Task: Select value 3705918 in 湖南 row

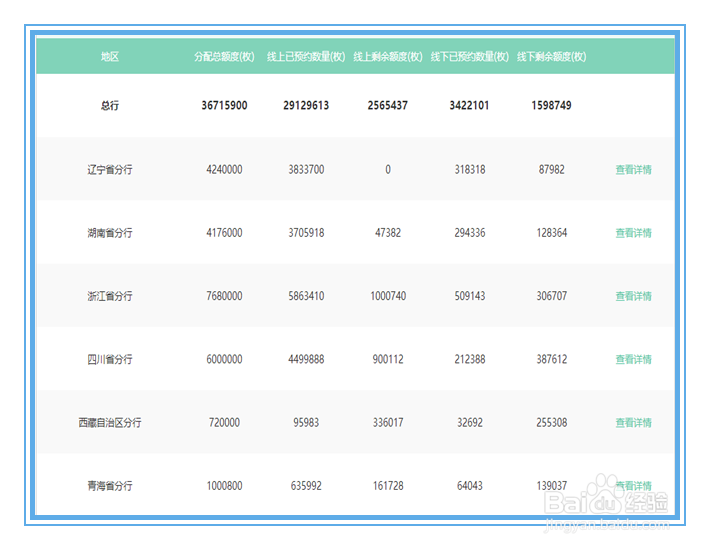Action: pyautogui.click(x=306, y=233)
